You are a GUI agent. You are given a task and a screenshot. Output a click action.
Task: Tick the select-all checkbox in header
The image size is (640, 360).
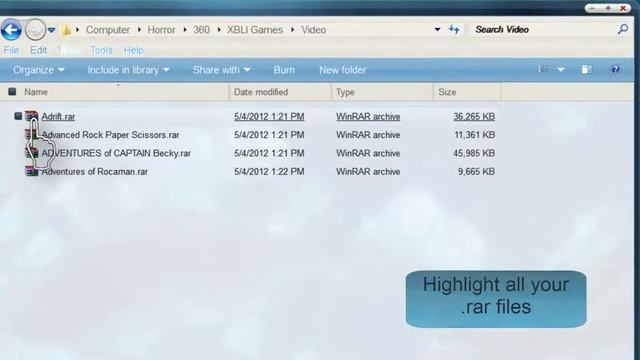coord(12,92)
